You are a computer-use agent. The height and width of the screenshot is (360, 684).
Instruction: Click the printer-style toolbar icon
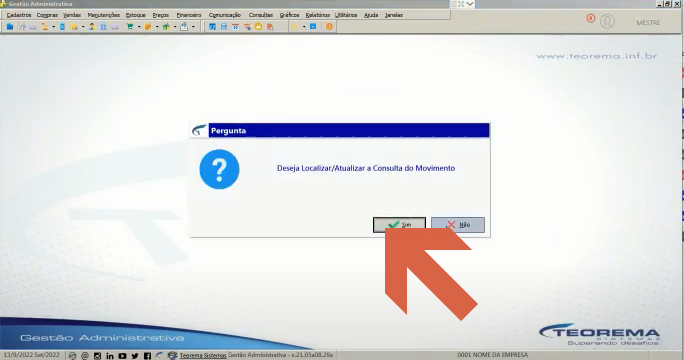click(x=184, y=27)
